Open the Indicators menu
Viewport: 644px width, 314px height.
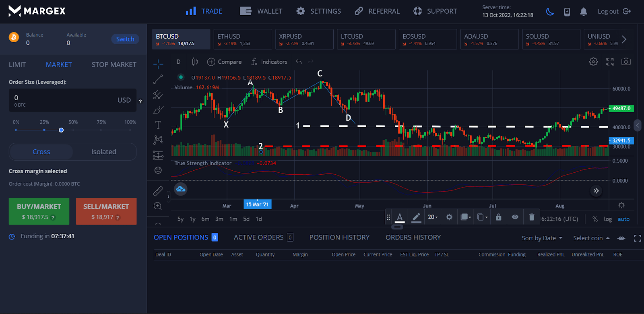(x=269, y=62)
